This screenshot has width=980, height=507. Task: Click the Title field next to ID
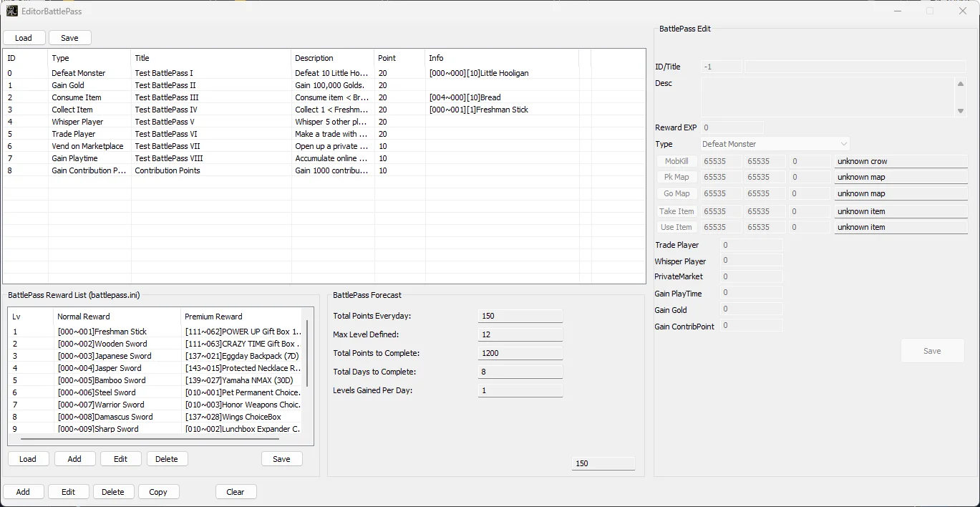855,67
